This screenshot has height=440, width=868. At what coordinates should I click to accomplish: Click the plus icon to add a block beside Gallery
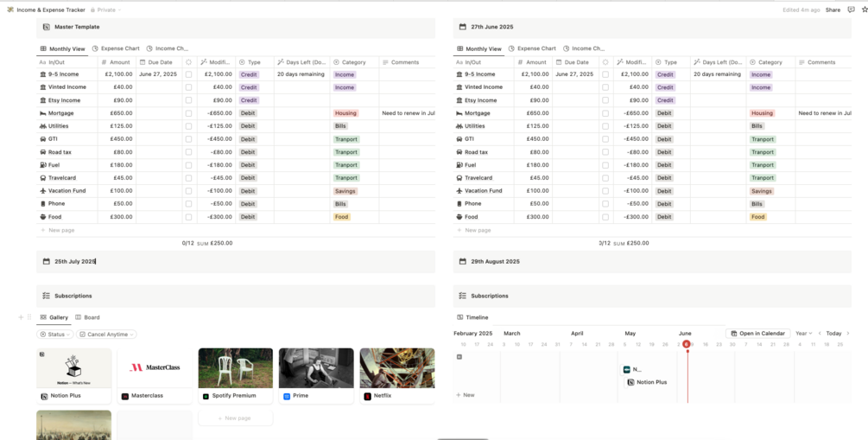pyautogui.click(x=21, y=317)
